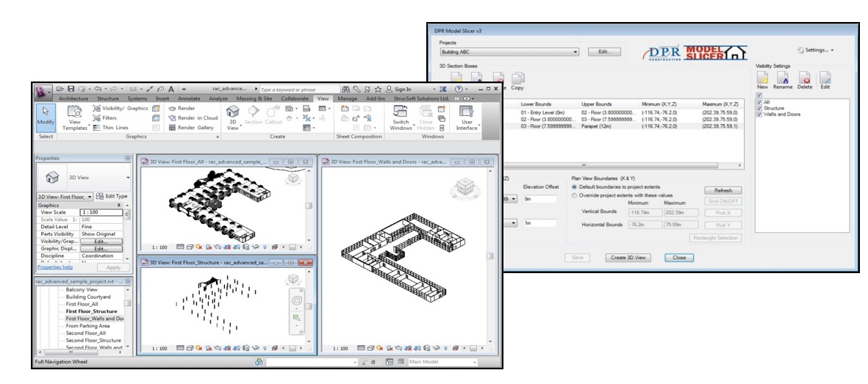
Task: Click the New icon under Visibility Settings
Action: click(x=762, y=80)
